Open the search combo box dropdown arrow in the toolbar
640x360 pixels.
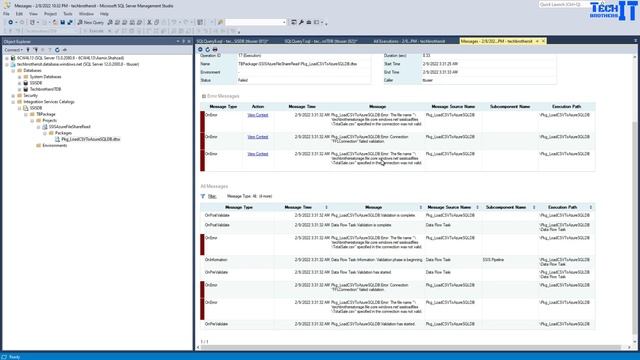coord(284,22)
